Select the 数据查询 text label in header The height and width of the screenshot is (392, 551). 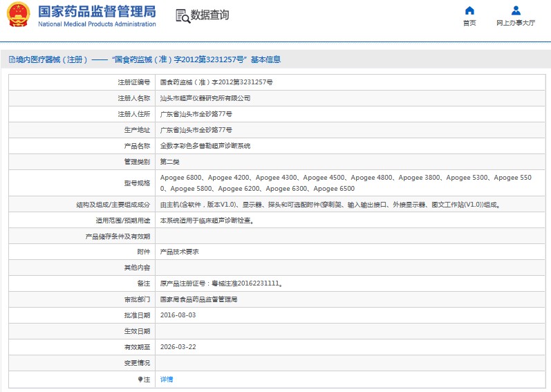tap(210, 15)
